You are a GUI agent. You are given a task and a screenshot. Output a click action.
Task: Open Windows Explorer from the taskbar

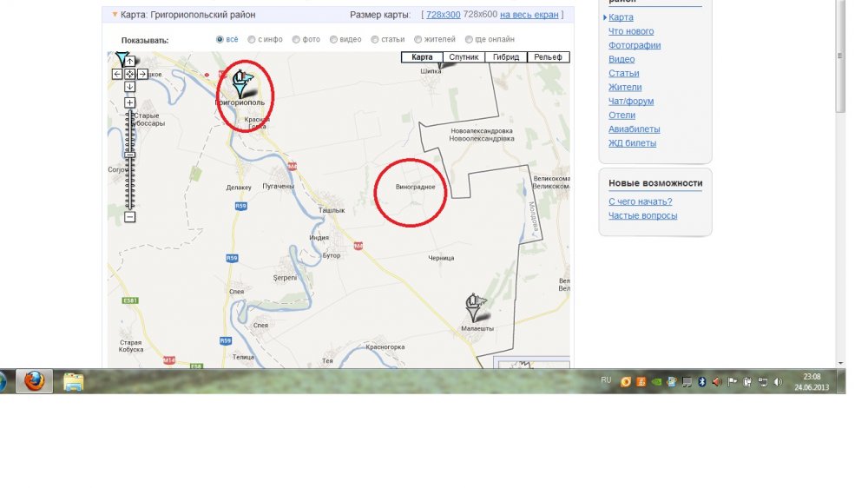point(73,382)
